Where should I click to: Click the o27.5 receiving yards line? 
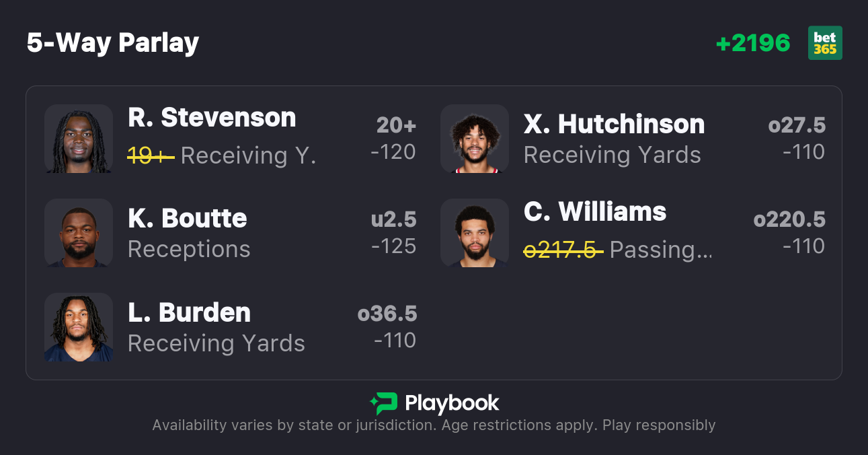(x=797, y=125)
